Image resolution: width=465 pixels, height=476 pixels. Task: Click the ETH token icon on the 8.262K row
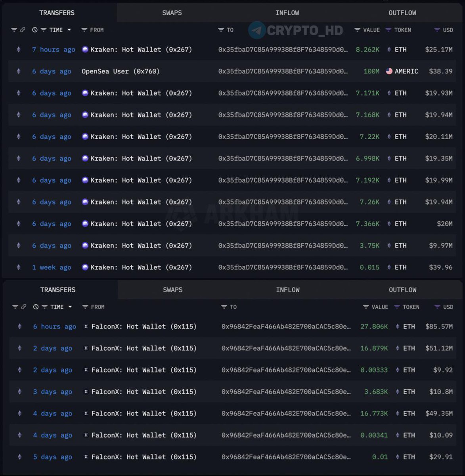(389, 50)
